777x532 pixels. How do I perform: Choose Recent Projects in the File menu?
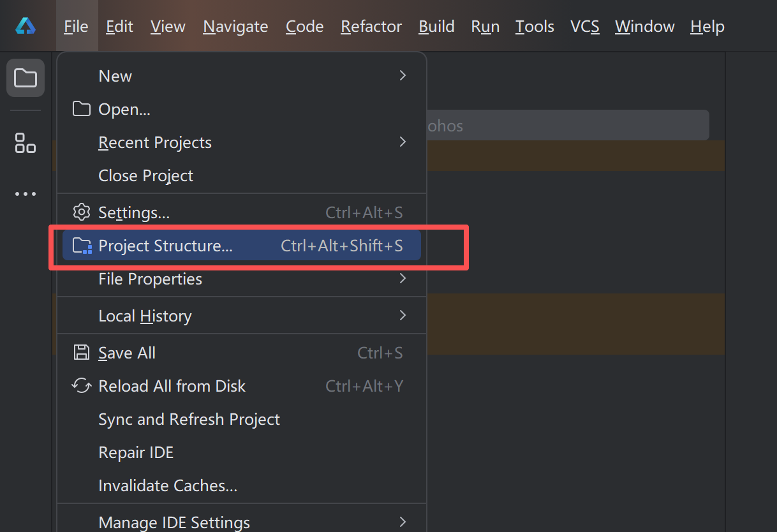(x=242, y=142)
